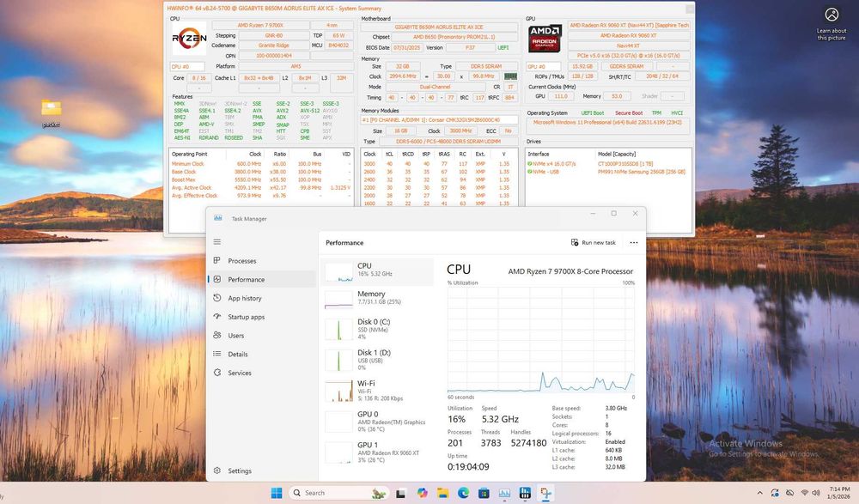Open the volume speaker tray icon
This screenshot has height=504, width=859.
[x=816, y=493]
